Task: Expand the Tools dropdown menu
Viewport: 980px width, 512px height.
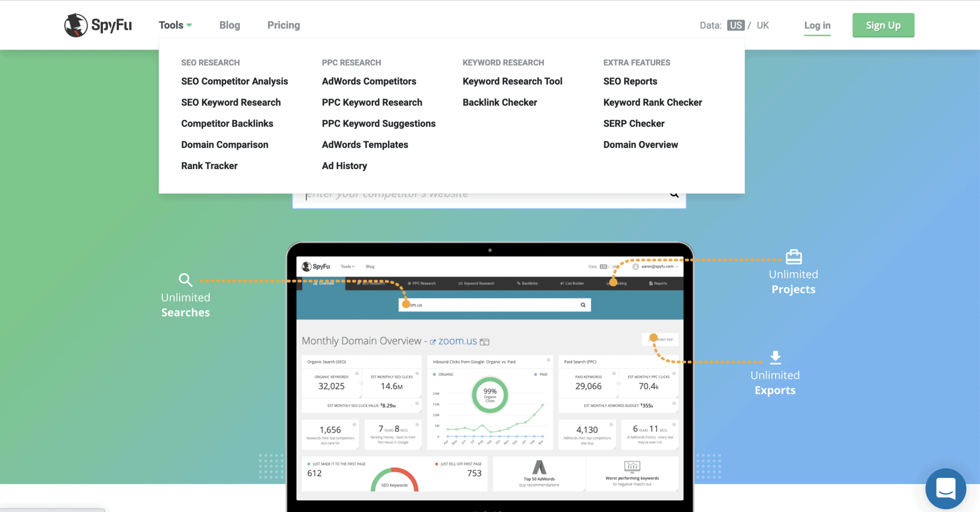Action: point(175,25)
